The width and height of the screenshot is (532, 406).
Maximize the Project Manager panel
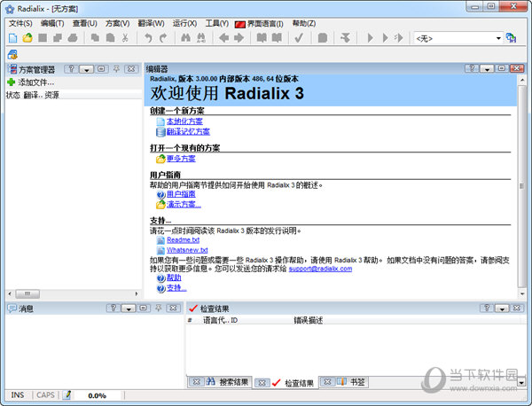tap(101, 69)
